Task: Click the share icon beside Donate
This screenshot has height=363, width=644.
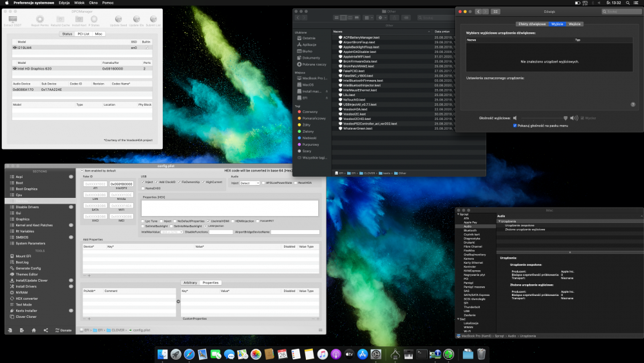Action: [x=46, y=330]
